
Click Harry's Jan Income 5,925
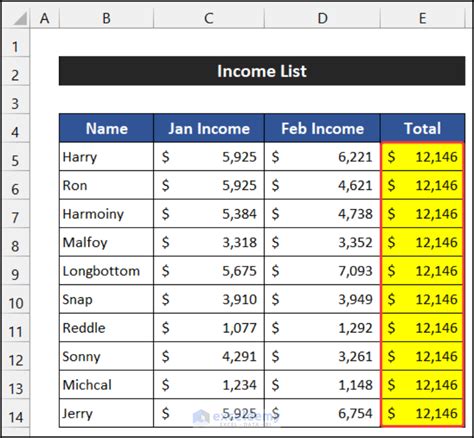(x=209, y=157)
